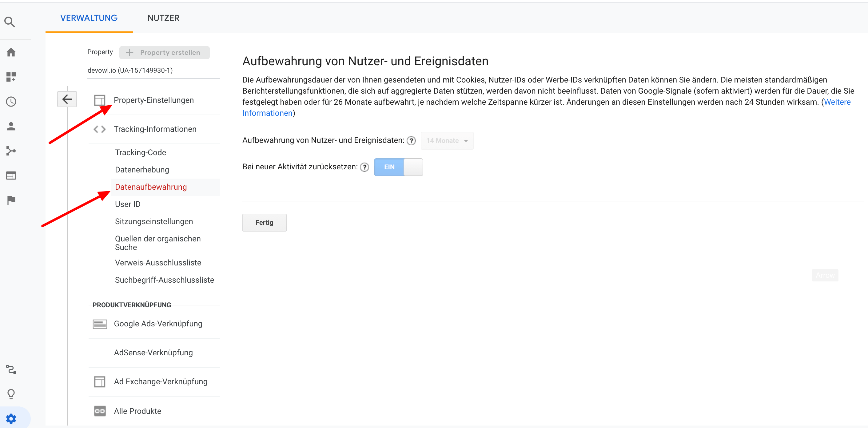Select 'Datenaufbewahrung' in the settings list
Screen dimensions: 868x428
[151, 187]
